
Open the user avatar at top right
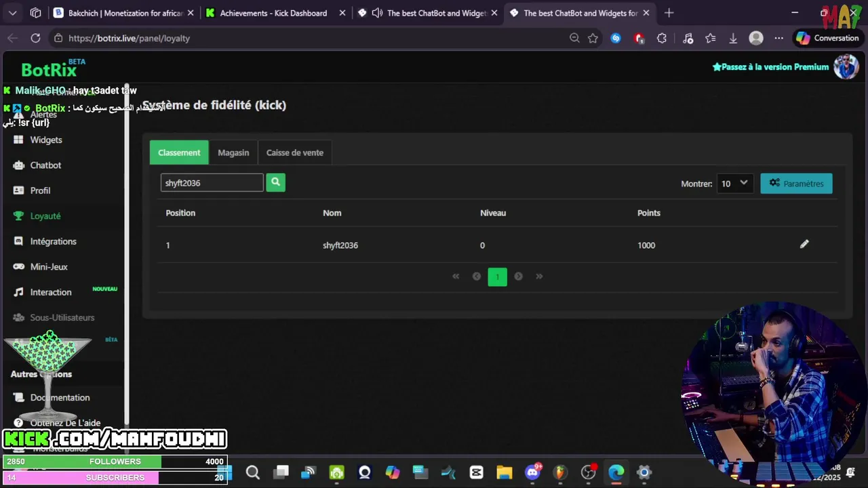point(846,67)
